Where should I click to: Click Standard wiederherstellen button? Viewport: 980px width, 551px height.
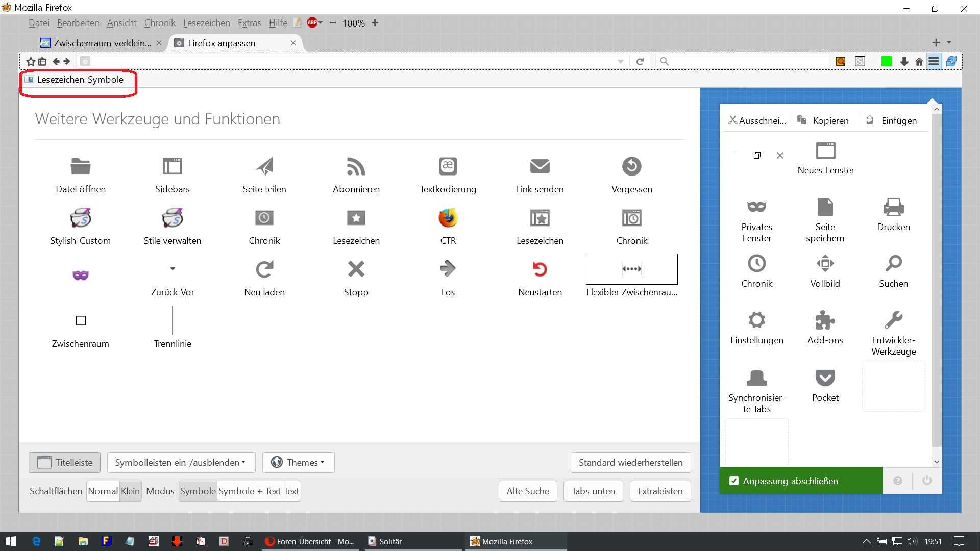(x=630, y=462)
